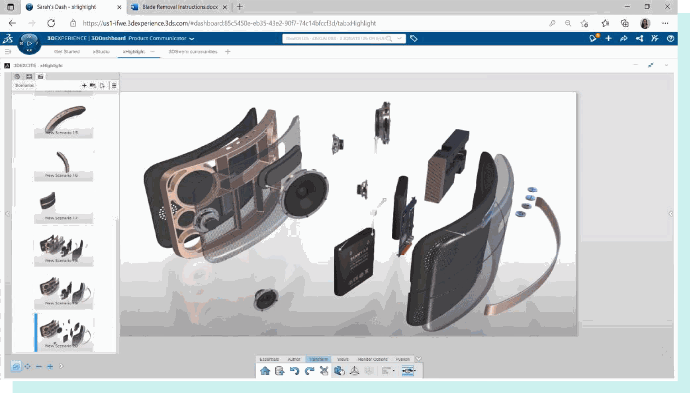This screenshot has width=690, height=394.
Task: Open a new browser tab
Action: (239, 7)
